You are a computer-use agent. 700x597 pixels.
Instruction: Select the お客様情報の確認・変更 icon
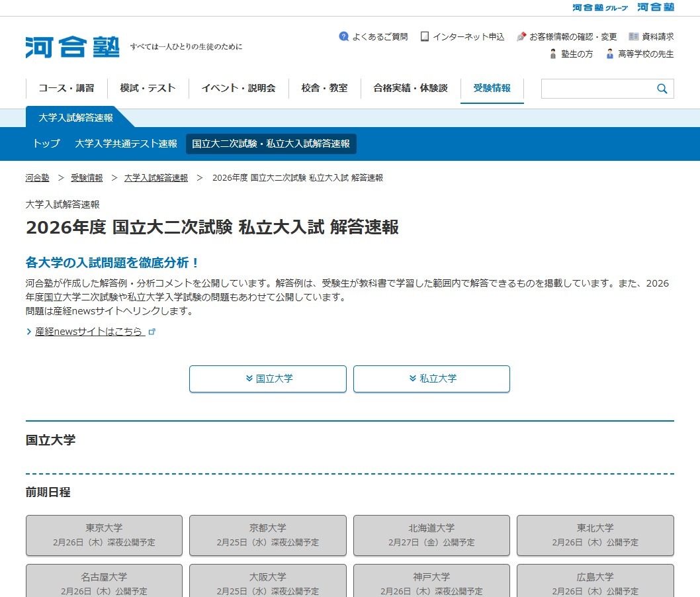pyautogui.click(x=523, y=36)
